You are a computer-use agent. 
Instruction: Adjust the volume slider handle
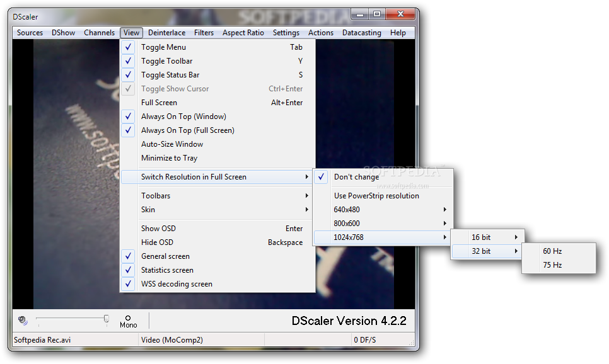(x=107, y=319)
